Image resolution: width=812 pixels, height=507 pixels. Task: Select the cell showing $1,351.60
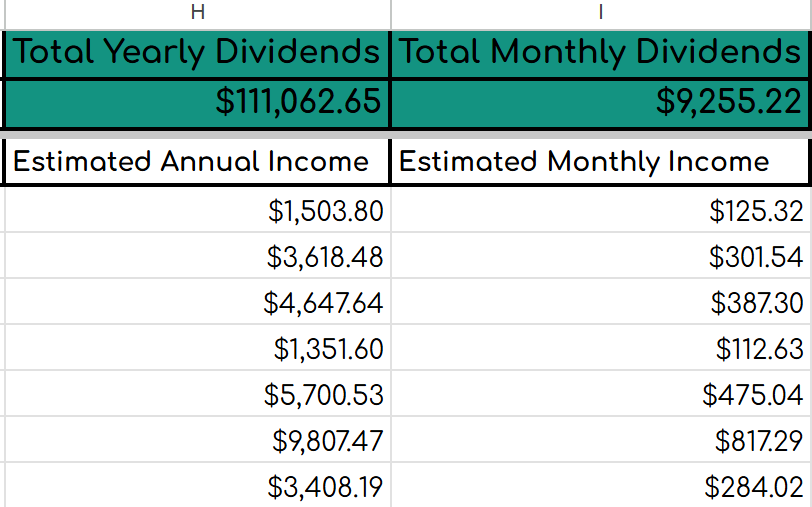tap(198, 347)
